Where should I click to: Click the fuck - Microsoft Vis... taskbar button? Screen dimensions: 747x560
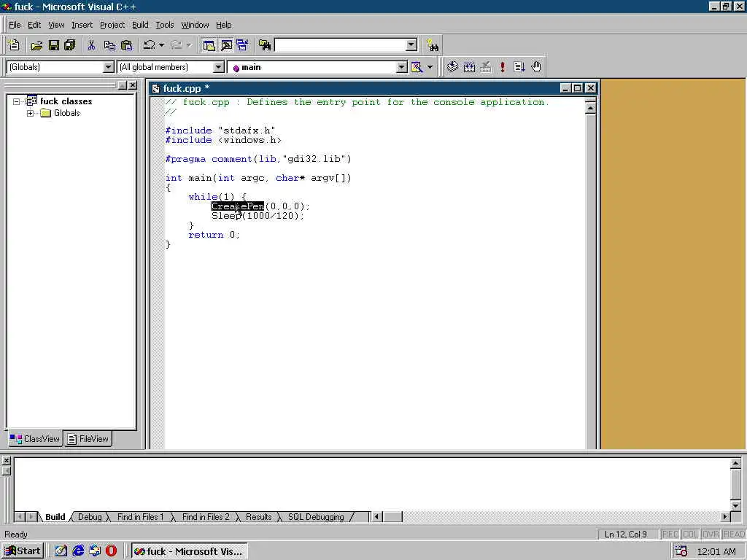click(x=189, y=551)
